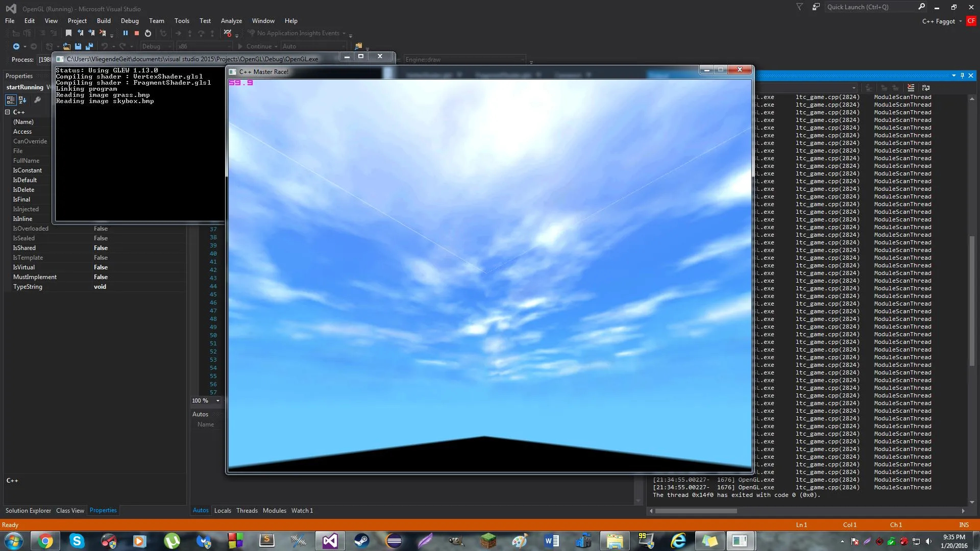Toggle IsSealed property value False
Image resolution: width=980 pixels, height=551 pixels.
coord(100,237)
